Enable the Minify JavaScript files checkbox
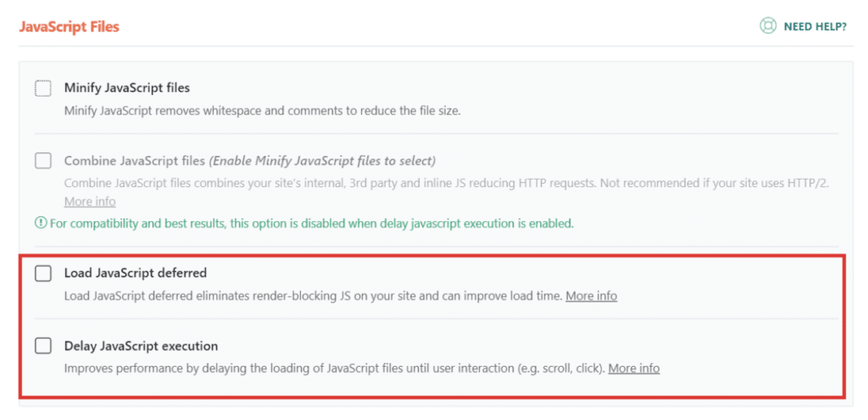This screenshot has width=868, height=420. click(x=43, y=88)
